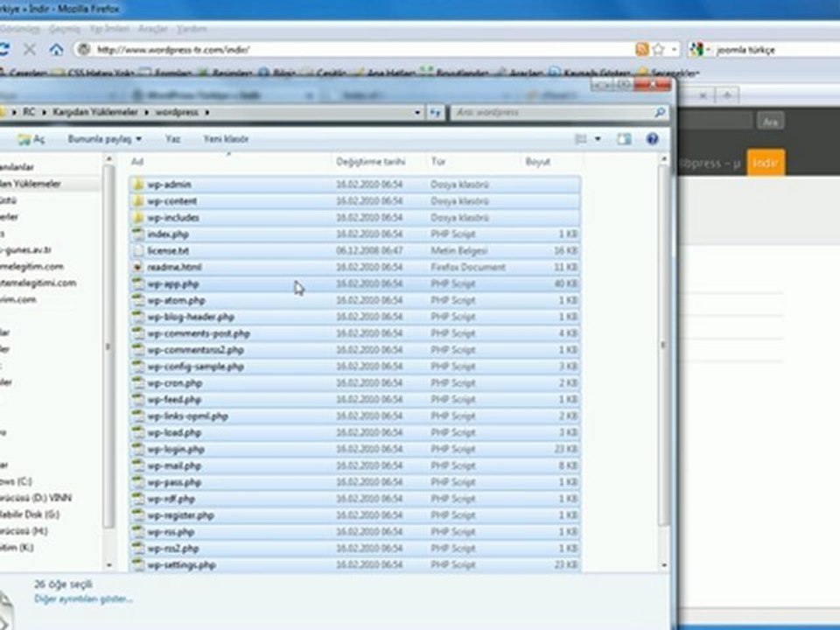Sort by Değiştirme tarihi column header
This screenshot has width=840, height=630.
371,162
